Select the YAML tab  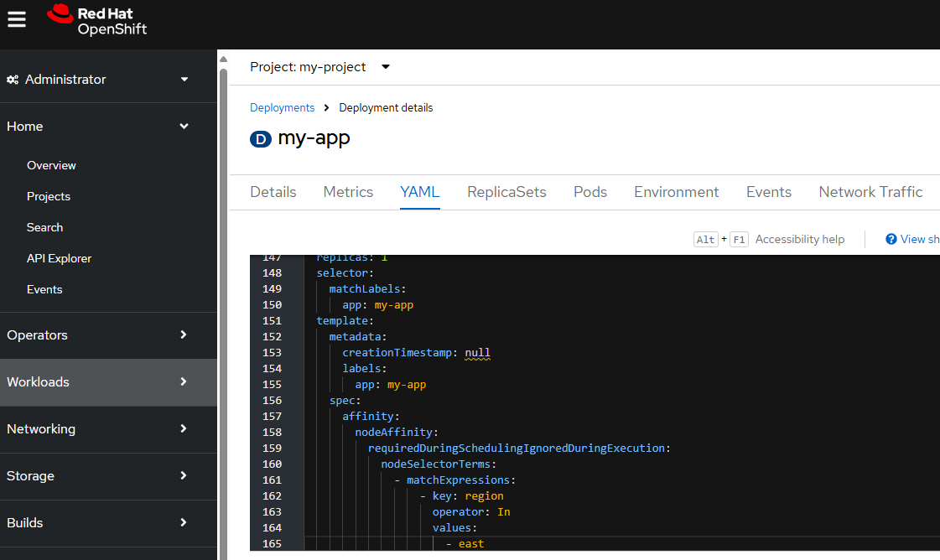click(x=419, y=192)
